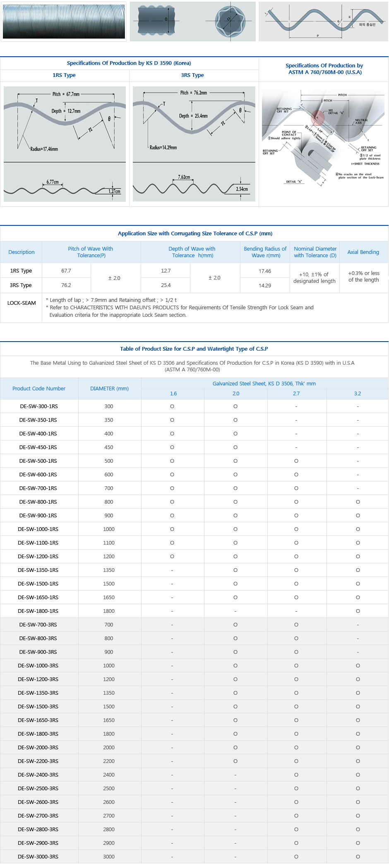Image resolution: width=389 pixels, height=868 pixels.
Task: Select product code DE-SW-2000-3RS
Action: [38, 748]
